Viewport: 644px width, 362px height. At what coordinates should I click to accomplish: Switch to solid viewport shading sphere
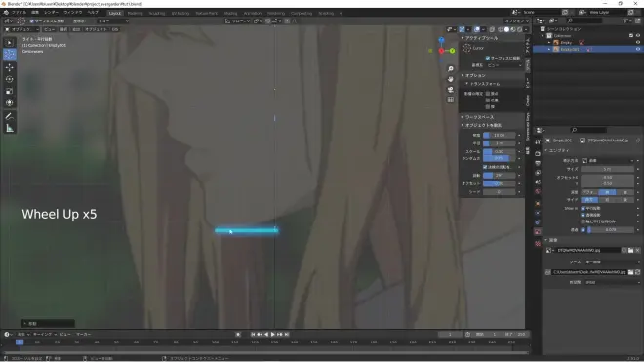(506, 29)
